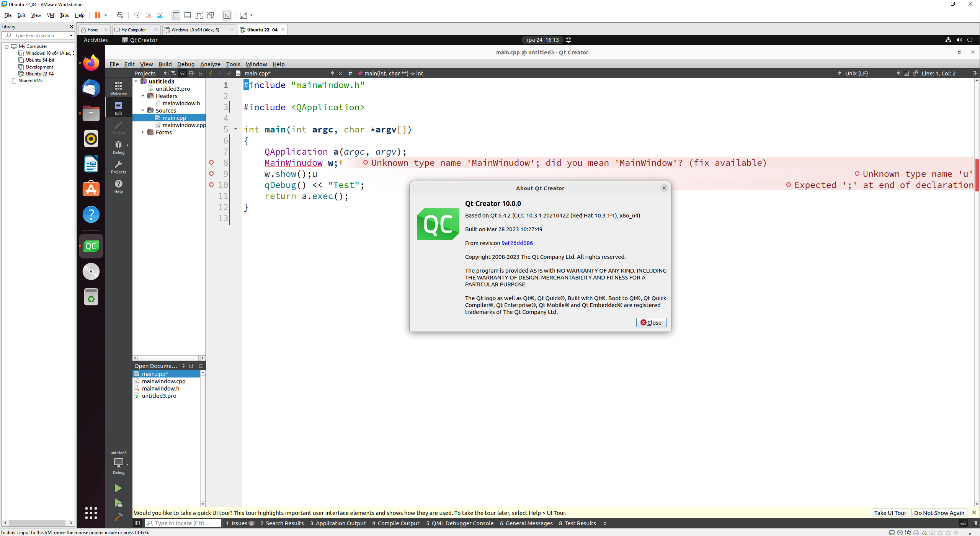The width and height of the screenshot is (980, 536).
Task: Toggle the VMware library panel button
Action: (176, 15)
